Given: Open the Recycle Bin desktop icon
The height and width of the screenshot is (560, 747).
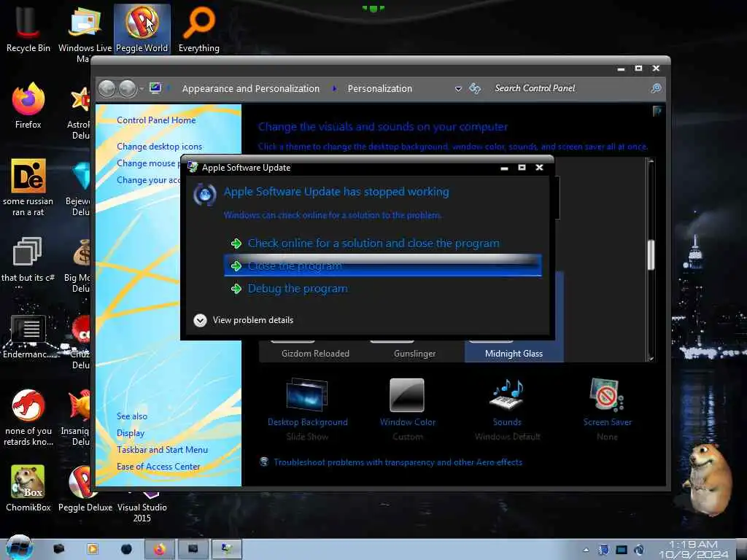Looking at the screenshot, I should 28,28.
